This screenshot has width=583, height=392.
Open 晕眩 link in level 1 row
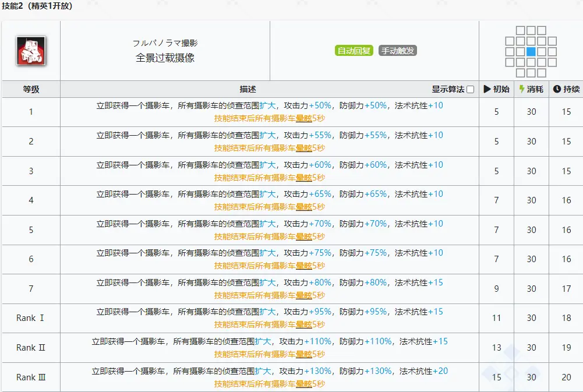coord(304,118)
